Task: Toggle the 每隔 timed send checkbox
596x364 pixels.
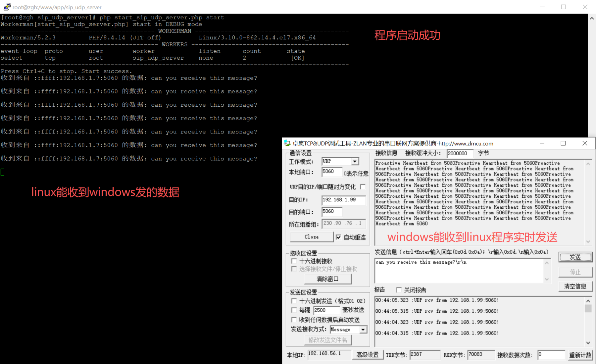Action: 294,310
